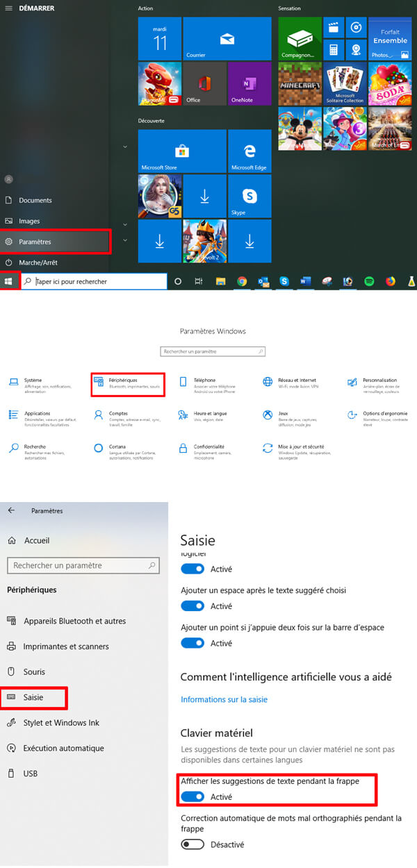Open the Microsoft Store tile
The image size is (417, 868).
pos(182,151)
